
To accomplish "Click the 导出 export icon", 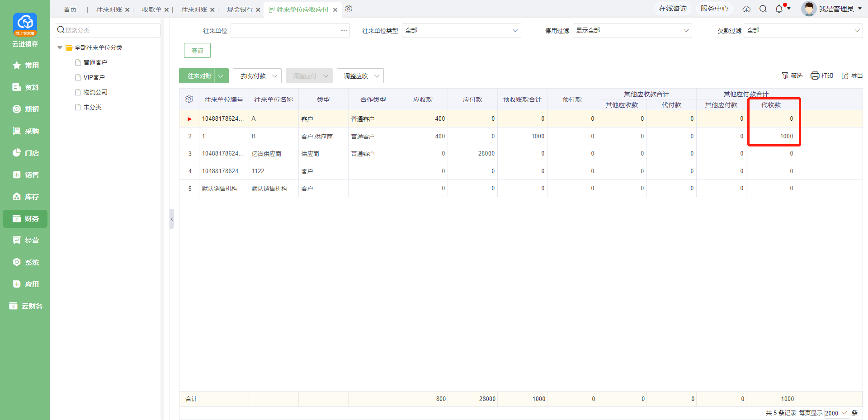I will point(845,76).
